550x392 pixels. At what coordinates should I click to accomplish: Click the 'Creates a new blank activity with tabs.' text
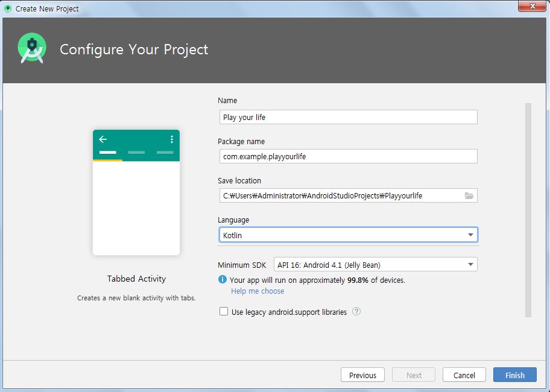click(x=136, y=298)
